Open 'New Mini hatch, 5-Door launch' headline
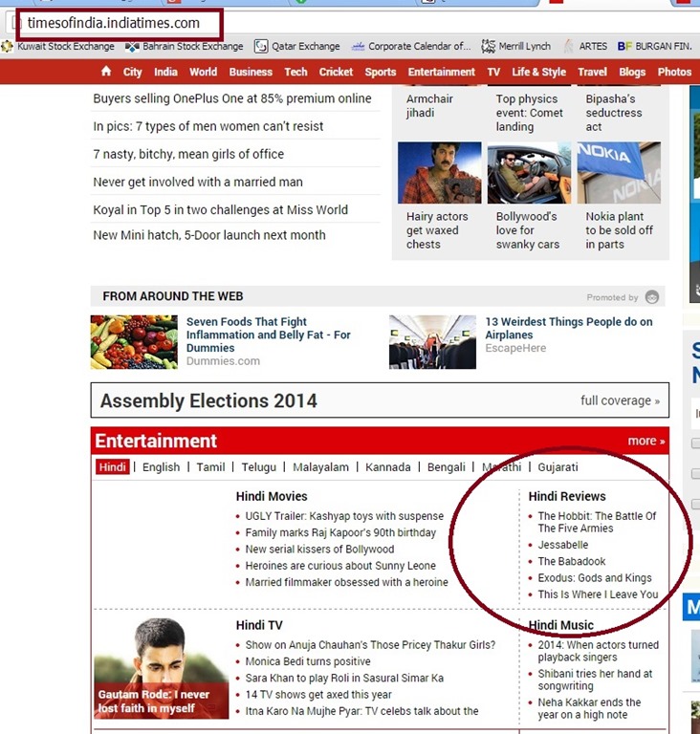 click(209, 234)
